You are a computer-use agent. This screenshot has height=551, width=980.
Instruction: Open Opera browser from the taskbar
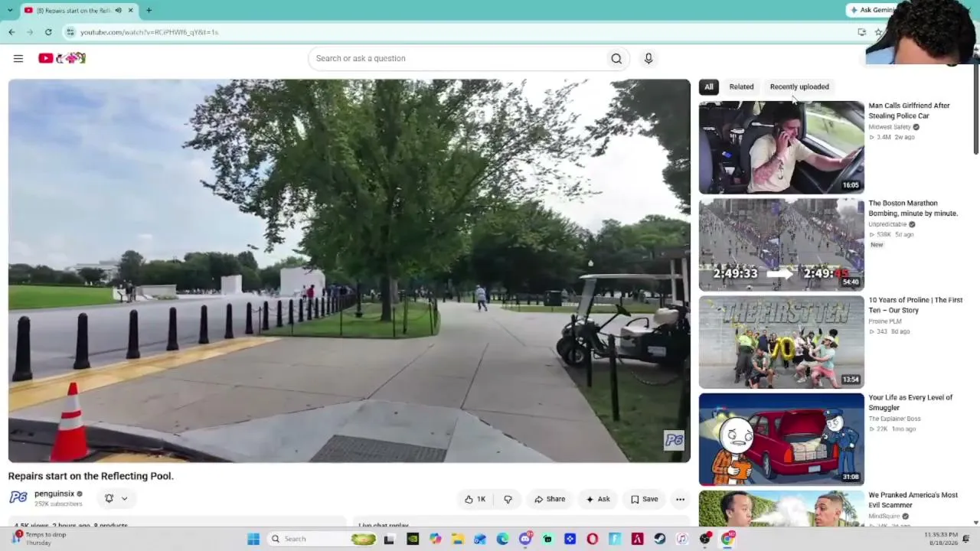(x=592, y=539)
